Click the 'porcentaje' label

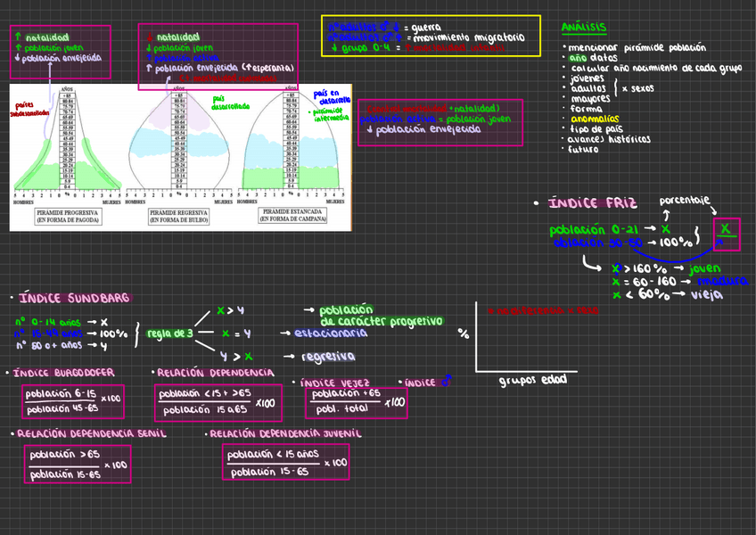[684, 200]
